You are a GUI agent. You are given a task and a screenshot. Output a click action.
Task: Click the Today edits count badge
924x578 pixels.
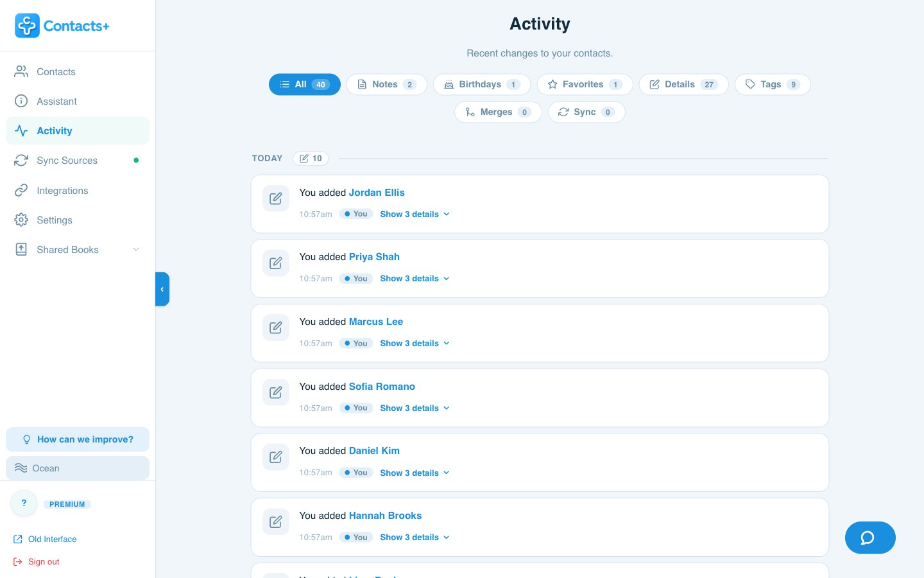coord(311,159)
